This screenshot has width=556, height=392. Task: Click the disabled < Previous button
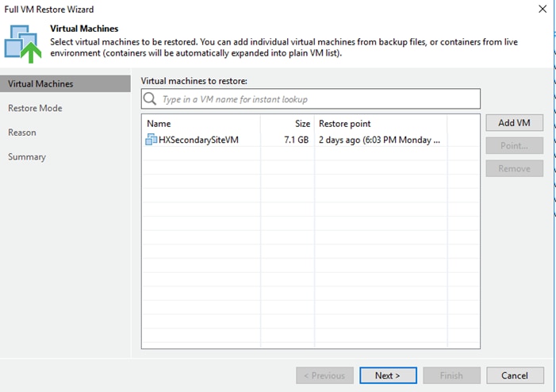coord(325,375)
